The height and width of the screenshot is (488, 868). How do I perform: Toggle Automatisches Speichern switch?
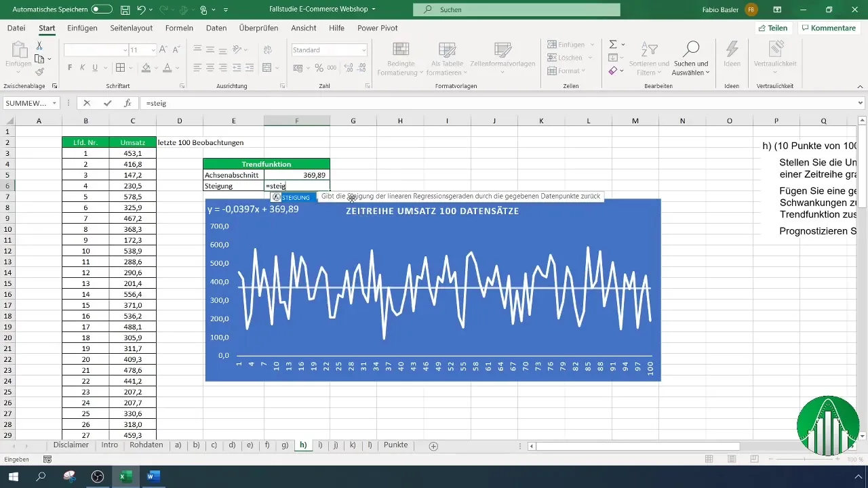click(102, 10)
